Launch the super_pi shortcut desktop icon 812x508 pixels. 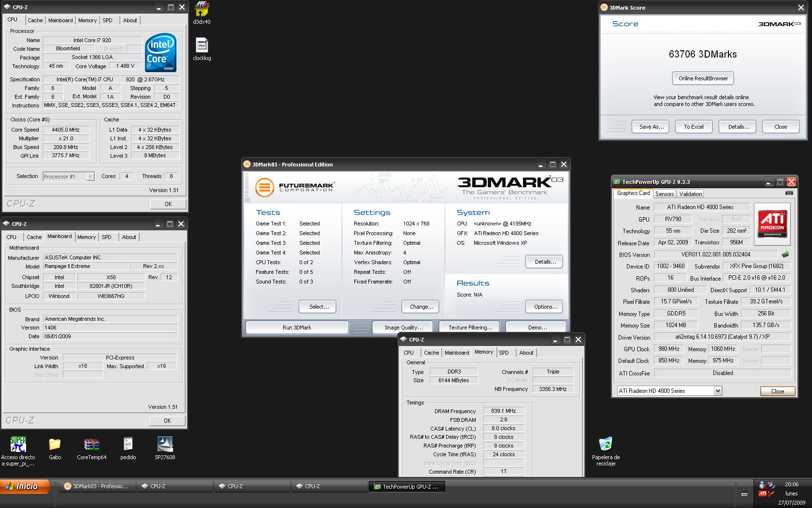(18, 451)
